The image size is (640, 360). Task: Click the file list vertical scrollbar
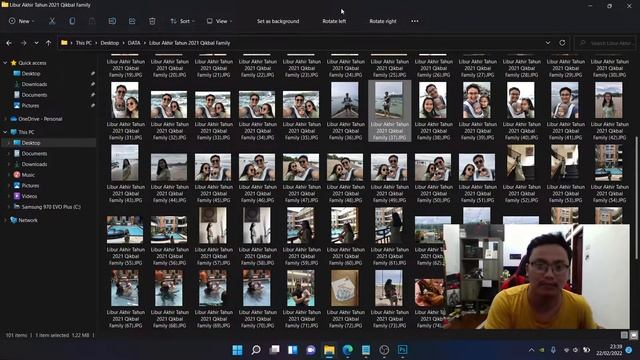pos(637,198)
